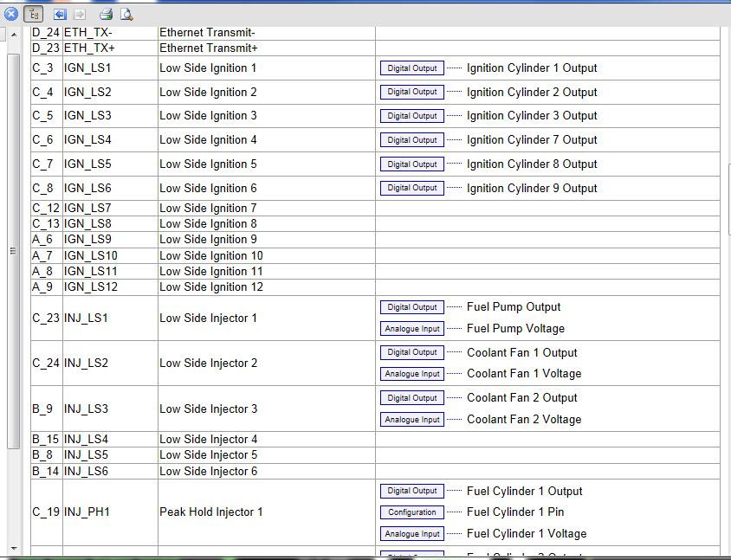Viewport: 731px width, 560px height.
Task: Click Analogue Input for Coolant Fan 1 Voltage
Action: click(x=411, y=374)
